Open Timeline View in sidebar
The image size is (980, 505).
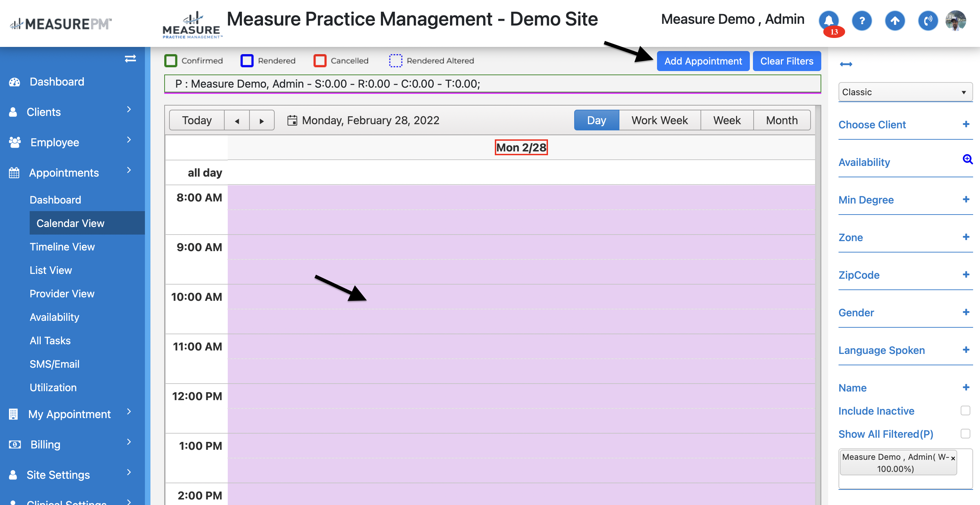(x=62, y=246)
